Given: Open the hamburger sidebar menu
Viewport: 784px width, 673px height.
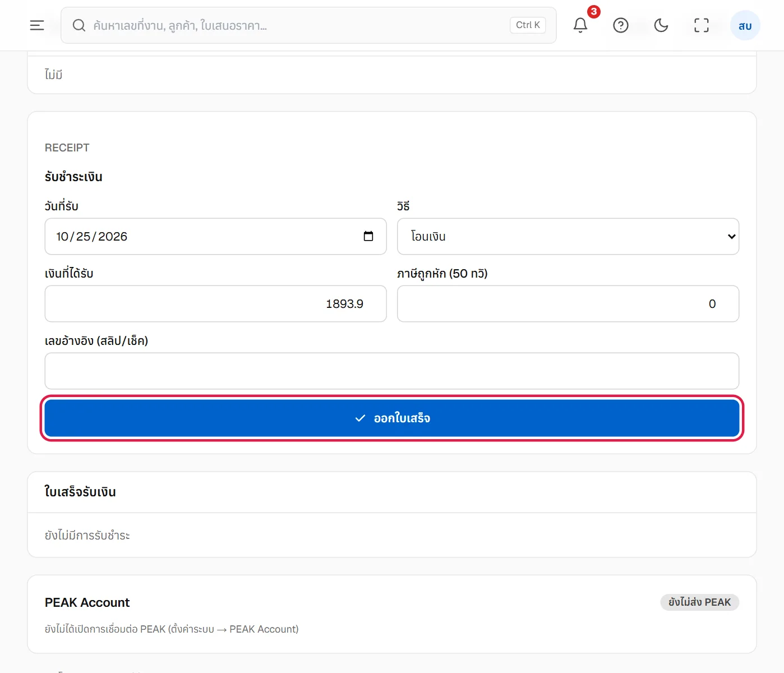Looking at the screenshot, I should coord(37,25).
